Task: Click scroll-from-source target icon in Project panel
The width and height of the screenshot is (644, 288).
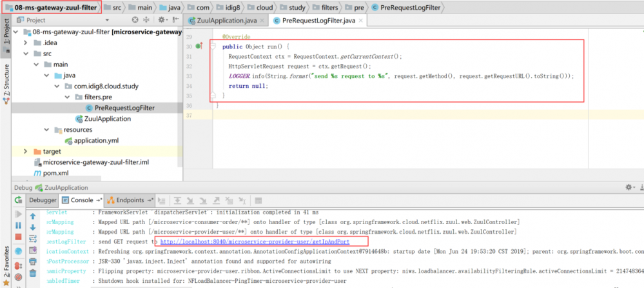Action: (x=134, y=20)
